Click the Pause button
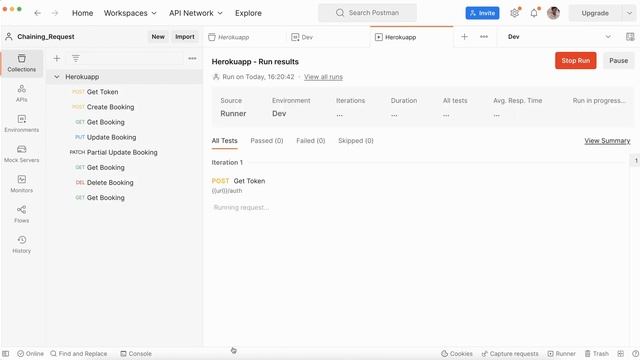640x360 pixels. (618, 60)
